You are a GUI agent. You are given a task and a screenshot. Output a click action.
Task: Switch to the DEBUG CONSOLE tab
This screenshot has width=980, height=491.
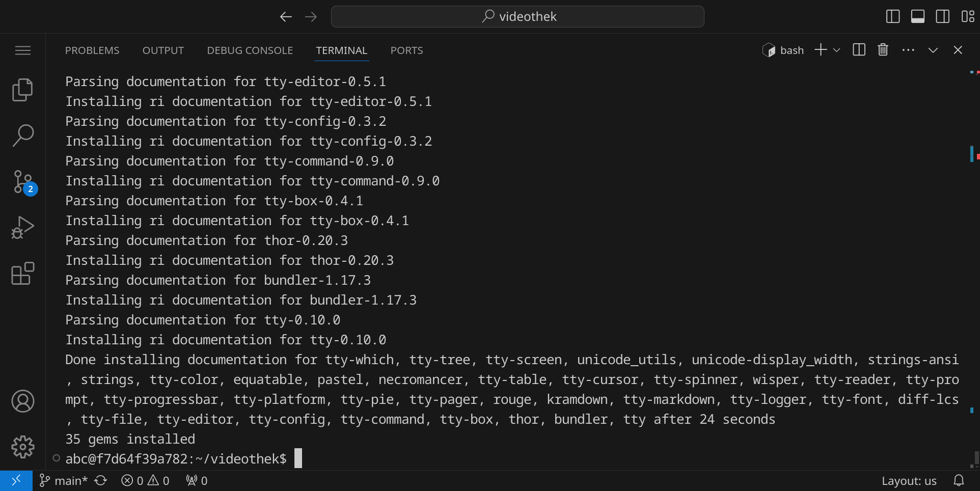(250, 50)
